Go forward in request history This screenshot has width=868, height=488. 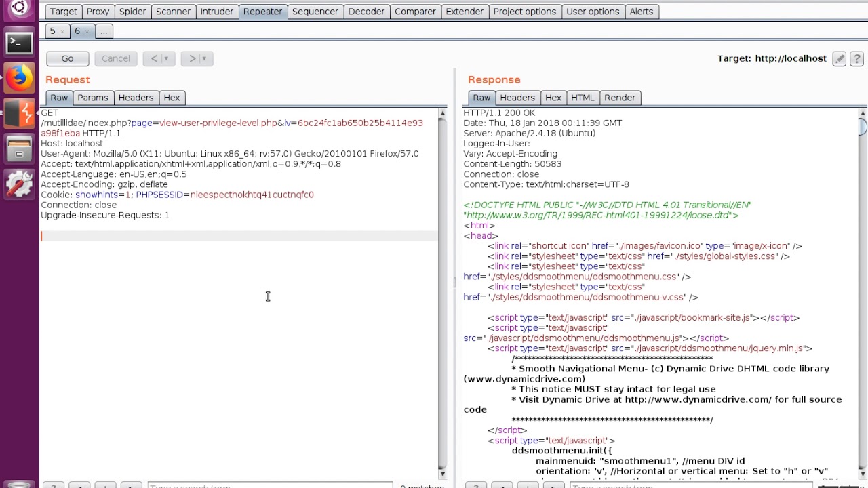(192, 58)
